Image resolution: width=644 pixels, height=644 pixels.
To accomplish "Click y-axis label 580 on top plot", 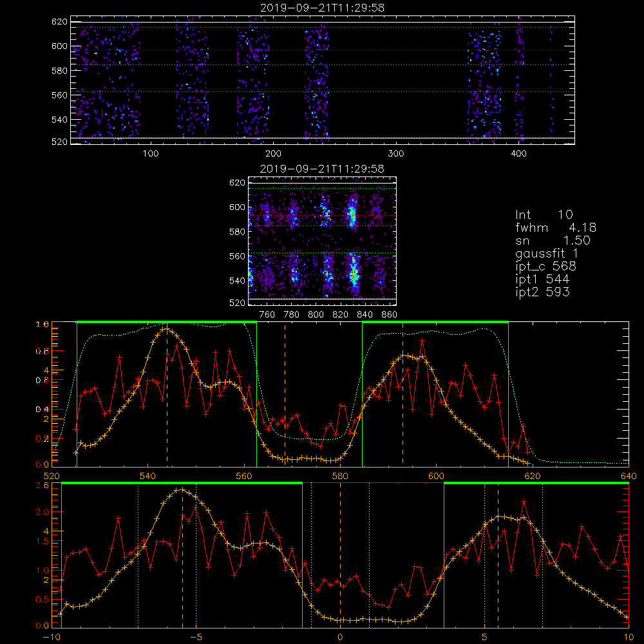I will pyautogui.click(x=59, y=71).
